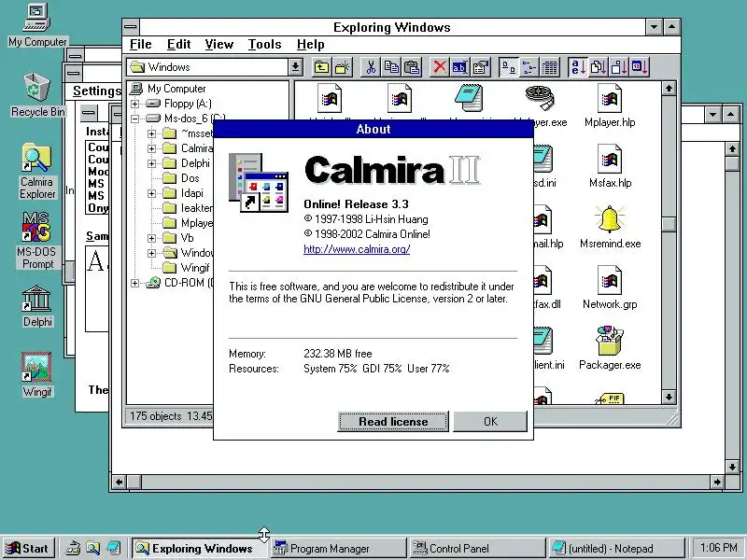Image resolution: width=747 pixels, height=560 pixels.
Task: Click background window horizontal scroll-right arrow
Action: [717, 482]
